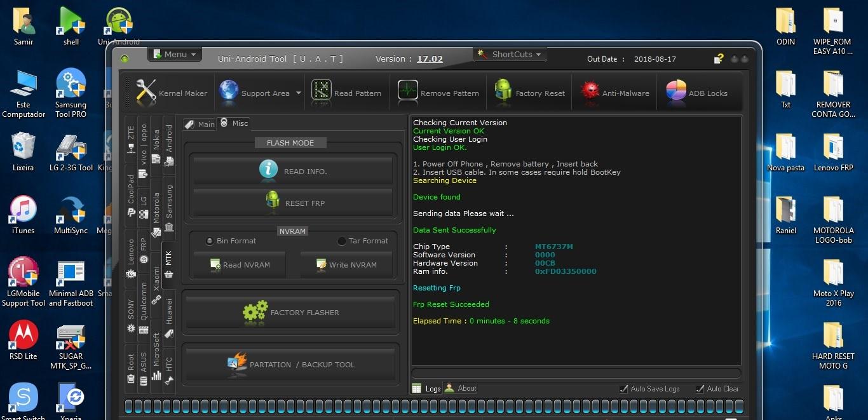Image resolution: width=868 pixels, height=420 pixels.
Task: Select the Nokia vertical tab
Action: click(157, 146)
